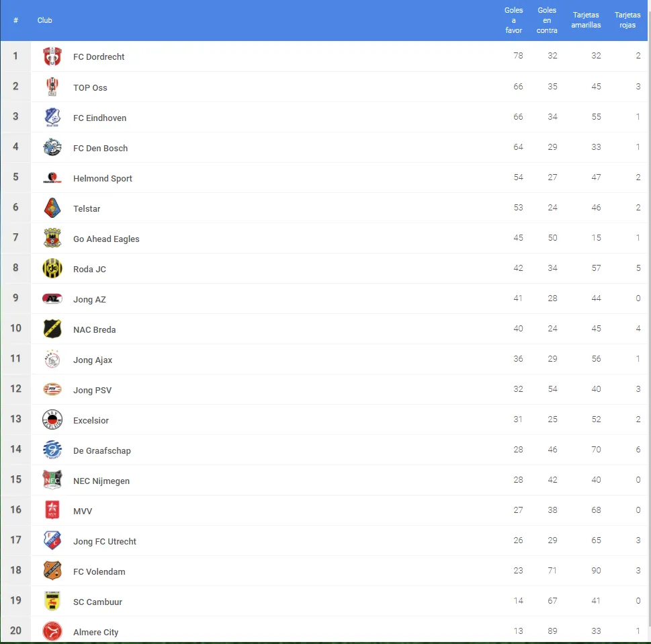
Task: Sort by Goles en contra column
Action: pos(547,20)
